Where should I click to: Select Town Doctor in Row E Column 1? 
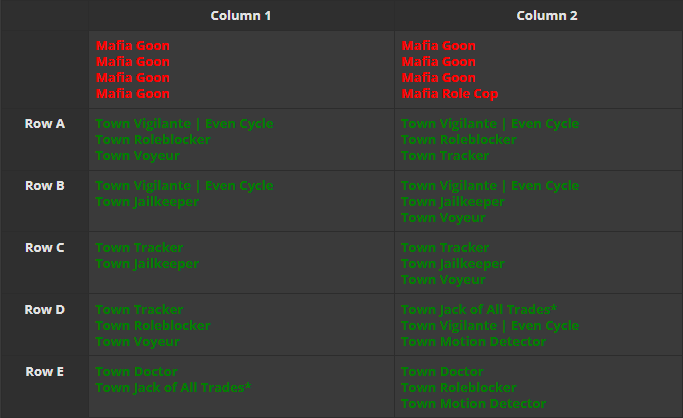[x=136, y=372]
